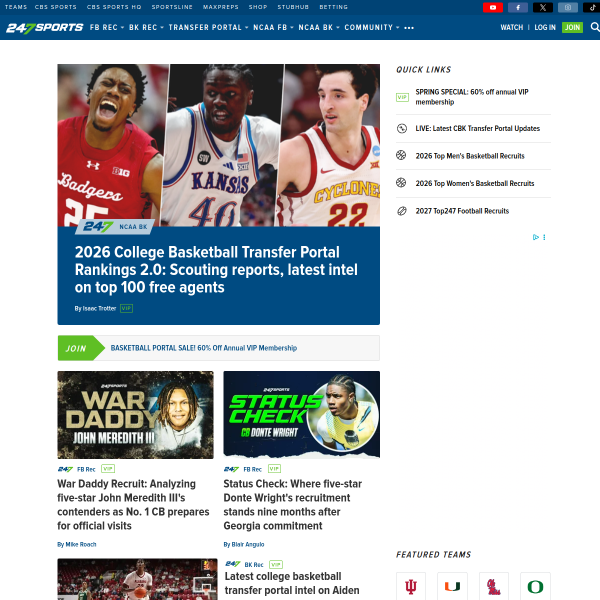Click author By Mike Roach

[77, 544]
